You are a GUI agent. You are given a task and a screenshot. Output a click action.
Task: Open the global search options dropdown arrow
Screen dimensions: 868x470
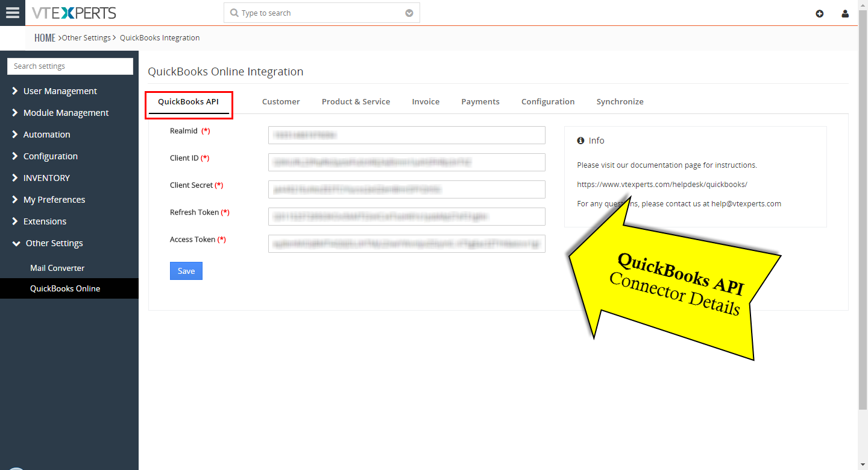[x=409, y=13]
